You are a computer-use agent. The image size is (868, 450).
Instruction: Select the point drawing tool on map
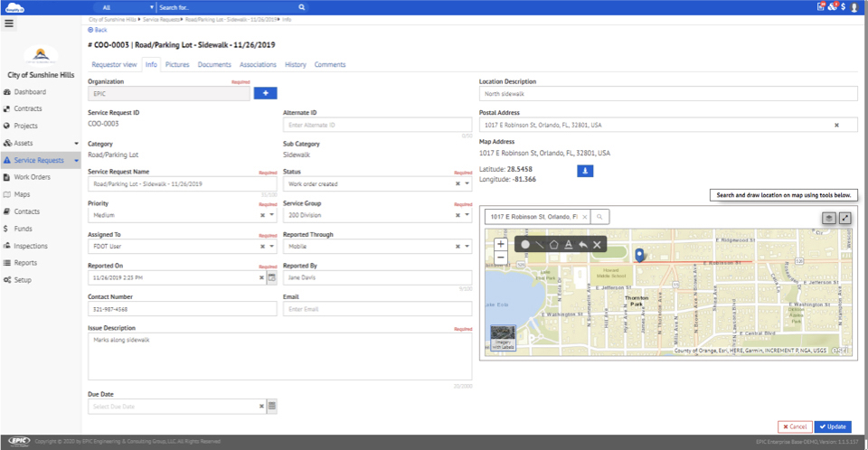pyautogui.click(x=524, y=245)
